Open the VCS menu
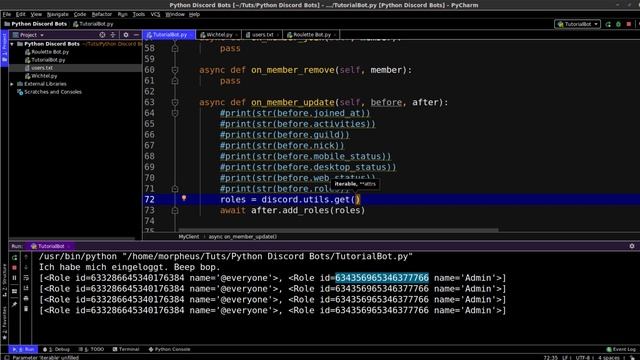 pos(155,14)
